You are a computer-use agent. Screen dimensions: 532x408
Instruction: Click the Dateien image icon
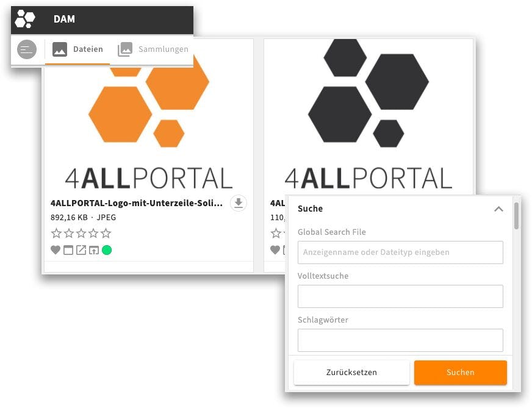[x=60, y=49]
